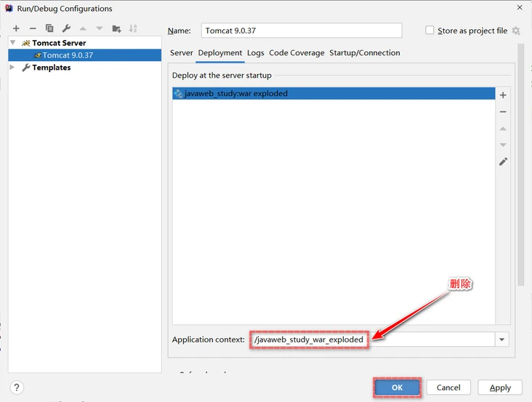Select Tomcat Server group label

[x=59, y=43]
